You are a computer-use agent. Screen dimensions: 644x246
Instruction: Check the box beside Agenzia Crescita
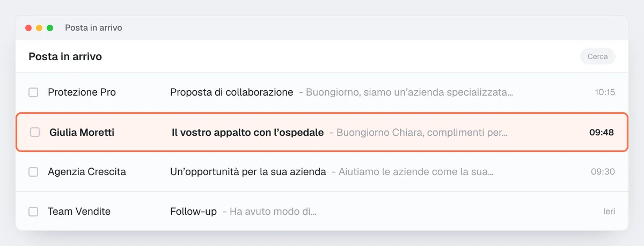[33, 172]
